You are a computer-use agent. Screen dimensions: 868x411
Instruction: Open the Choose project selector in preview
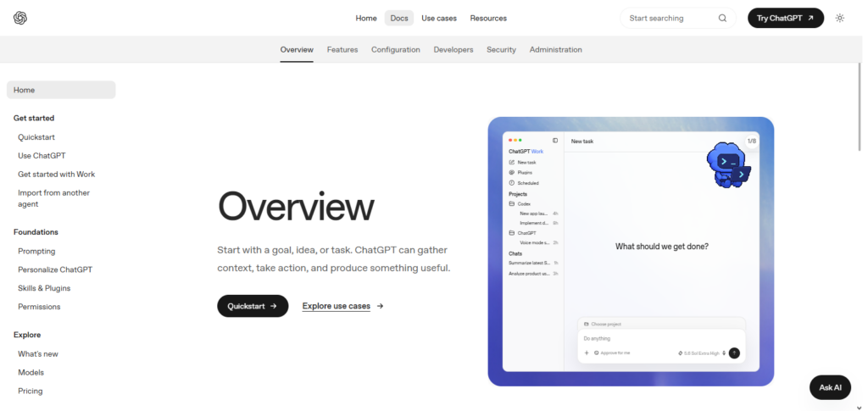click(x=603, y=325)
